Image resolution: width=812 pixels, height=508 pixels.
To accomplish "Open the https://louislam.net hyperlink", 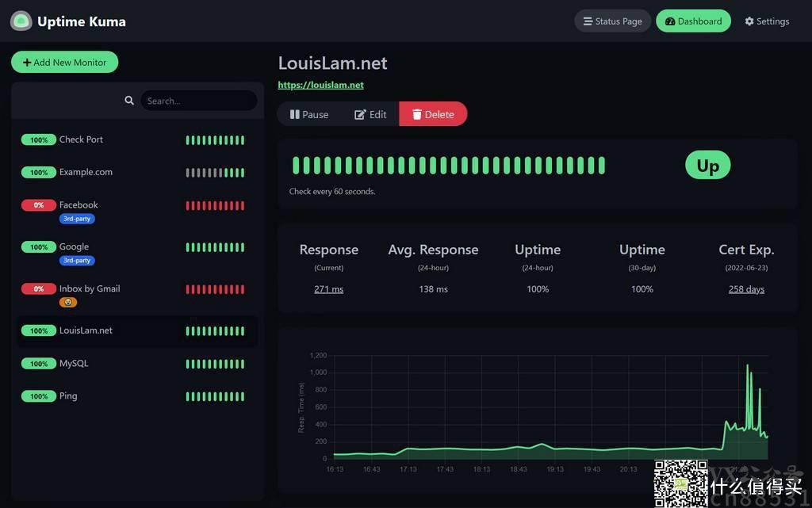I will pos(320,85).
